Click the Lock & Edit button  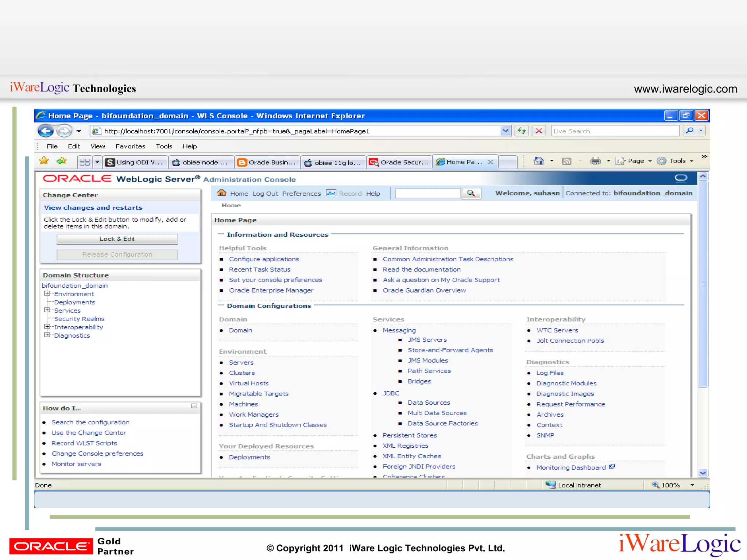point(117,239)
